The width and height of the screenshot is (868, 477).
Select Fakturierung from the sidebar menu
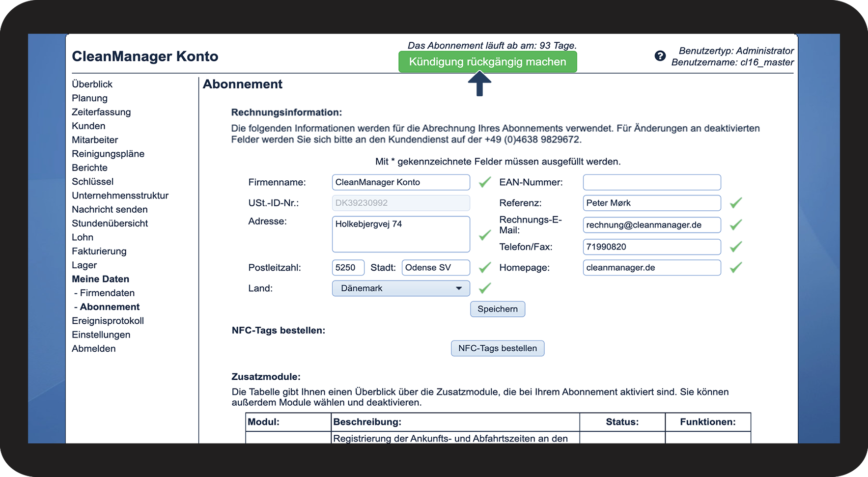point(99,251)
